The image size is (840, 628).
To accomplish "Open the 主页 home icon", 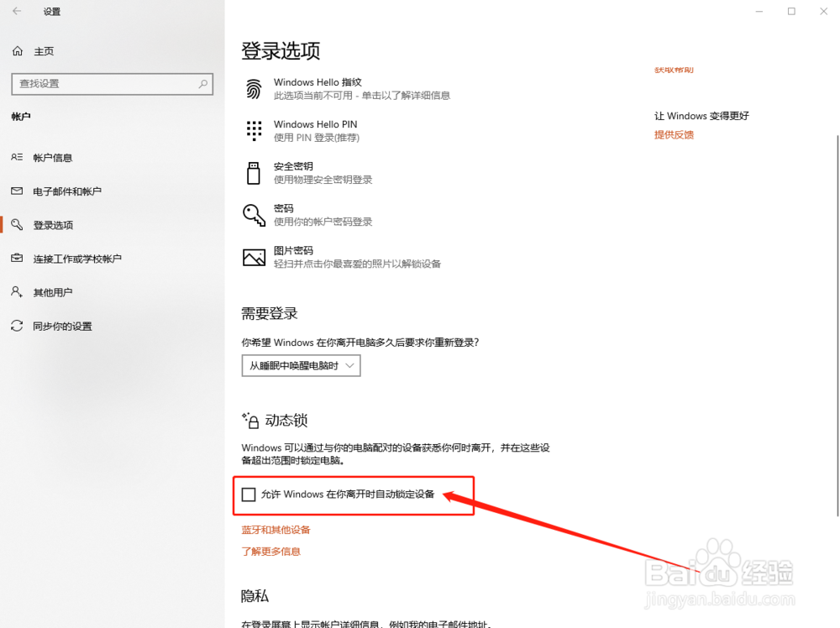I will (x=18, y=51).
